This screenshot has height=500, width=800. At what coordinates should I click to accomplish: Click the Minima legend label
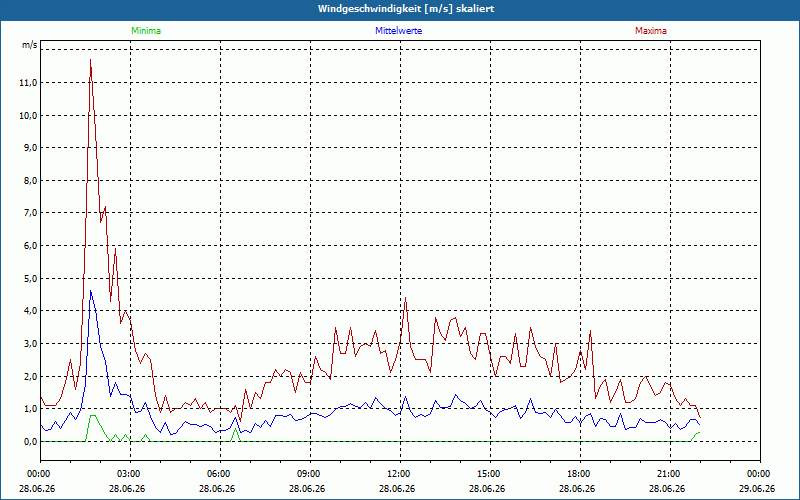(x=146, y=31)
